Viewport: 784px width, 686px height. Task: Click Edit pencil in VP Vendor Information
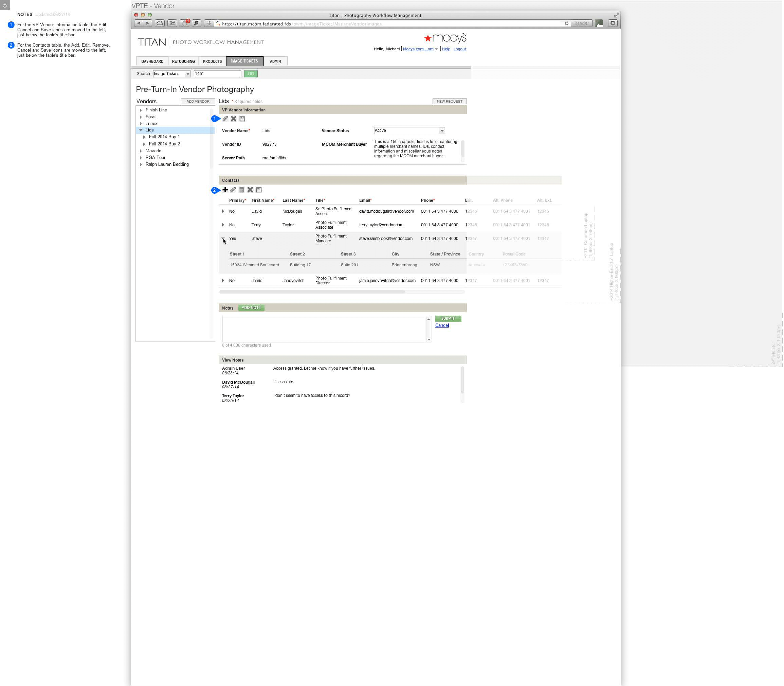(x=225, y=119)
